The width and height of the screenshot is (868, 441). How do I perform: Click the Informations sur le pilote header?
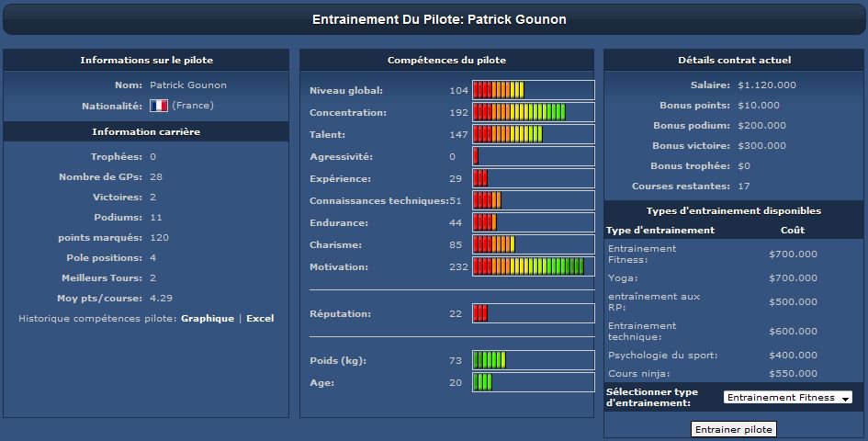(x=146, y=60)
